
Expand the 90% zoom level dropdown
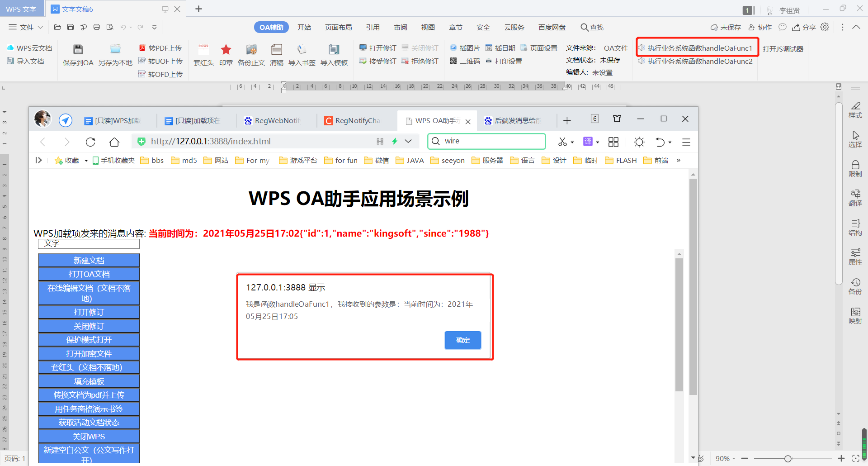[x=735, y=458]
